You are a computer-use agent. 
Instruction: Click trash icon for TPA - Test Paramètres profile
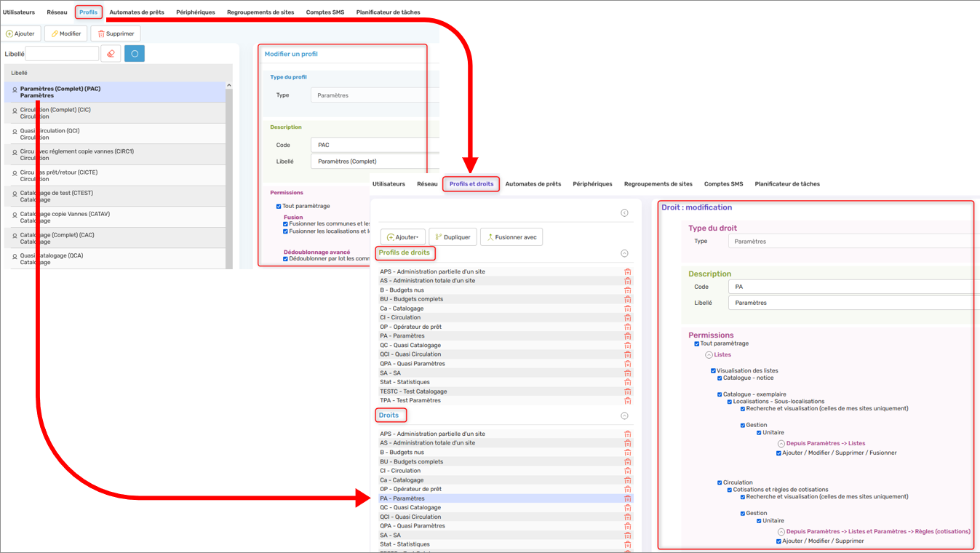[x=627, y=401]
